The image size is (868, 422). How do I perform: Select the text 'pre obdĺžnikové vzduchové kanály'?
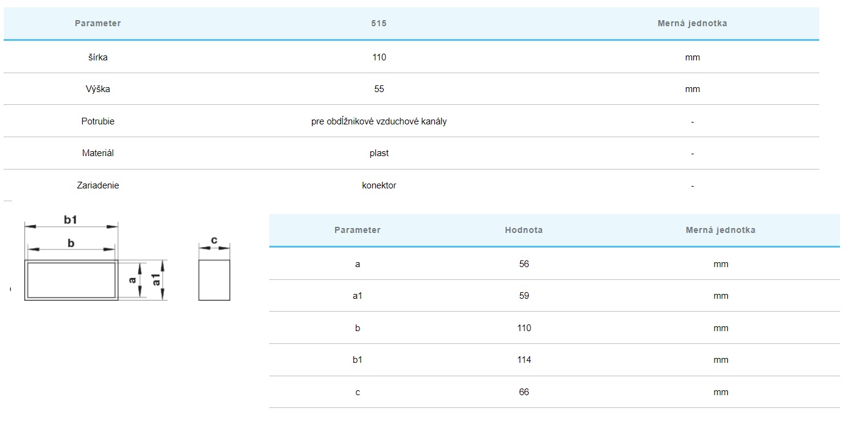pyautogui.click(x=379, y=121)
